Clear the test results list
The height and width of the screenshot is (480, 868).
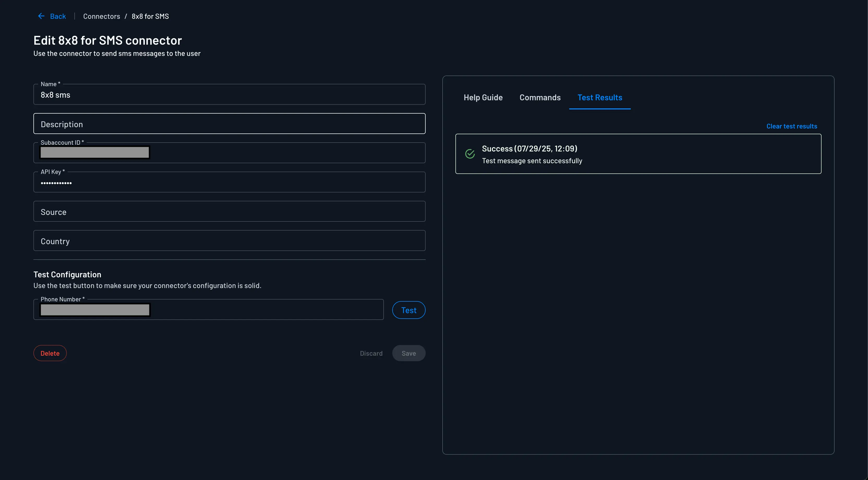(792, 126)
